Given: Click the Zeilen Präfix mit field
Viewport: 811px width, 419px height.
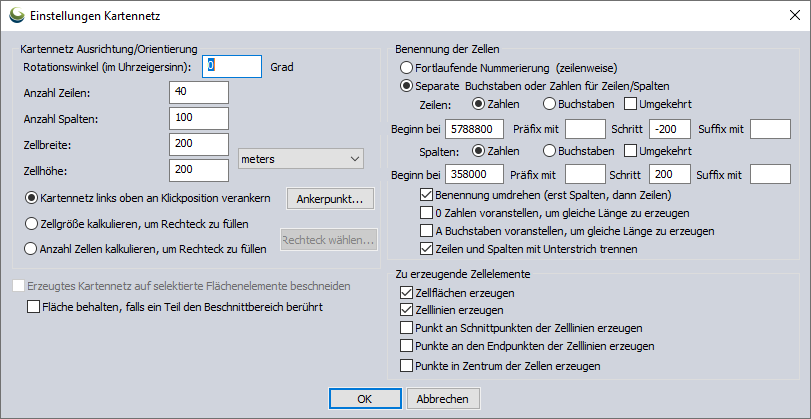Looking at the screenshot, I should coord(585,129).
